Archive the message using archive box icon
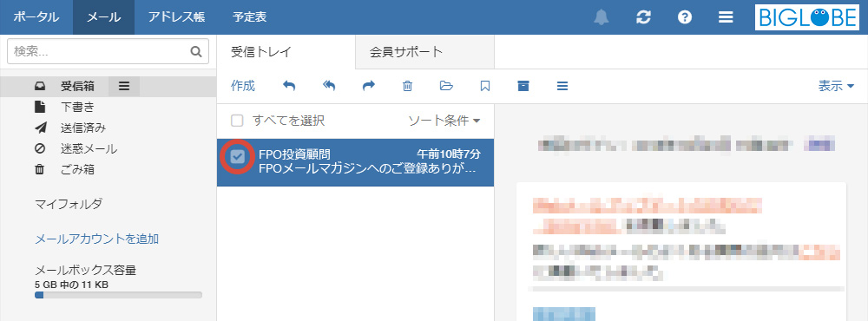 [x=523, y=86]
